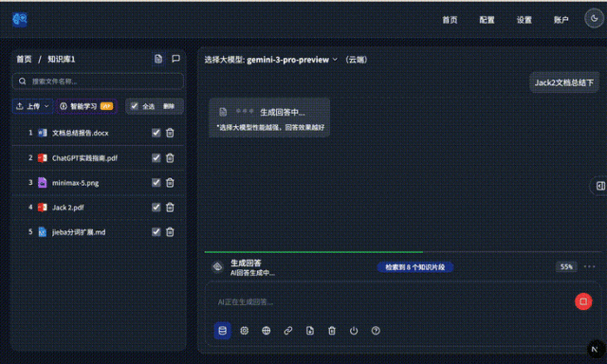Delete 文档总结报告.docx with trash icon
The height and width of the screenshot is (364, 607).
(x=170, y=133)
